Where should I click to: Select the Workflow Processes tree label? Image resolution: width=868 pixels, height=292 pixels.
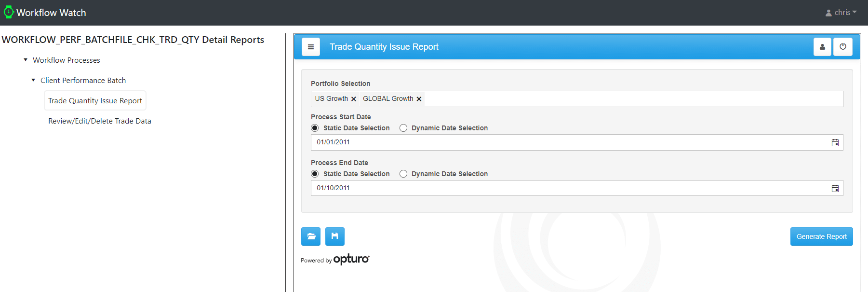tap(67, 60)
